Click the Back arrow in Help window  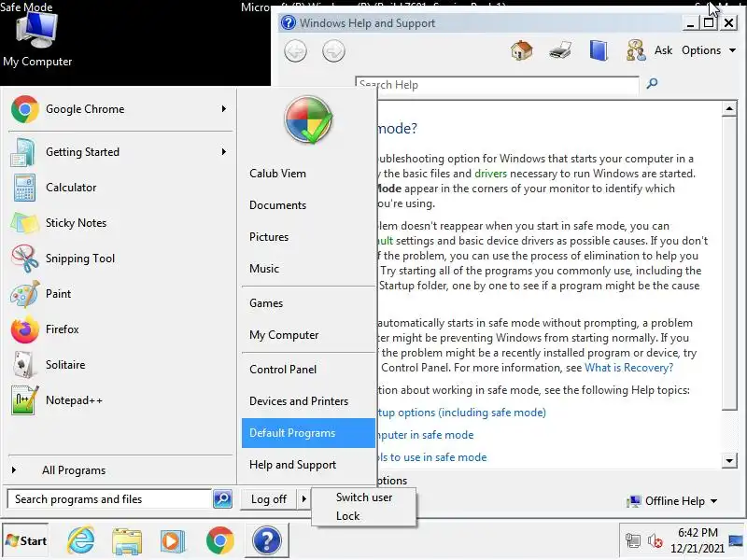coord(295,51)
